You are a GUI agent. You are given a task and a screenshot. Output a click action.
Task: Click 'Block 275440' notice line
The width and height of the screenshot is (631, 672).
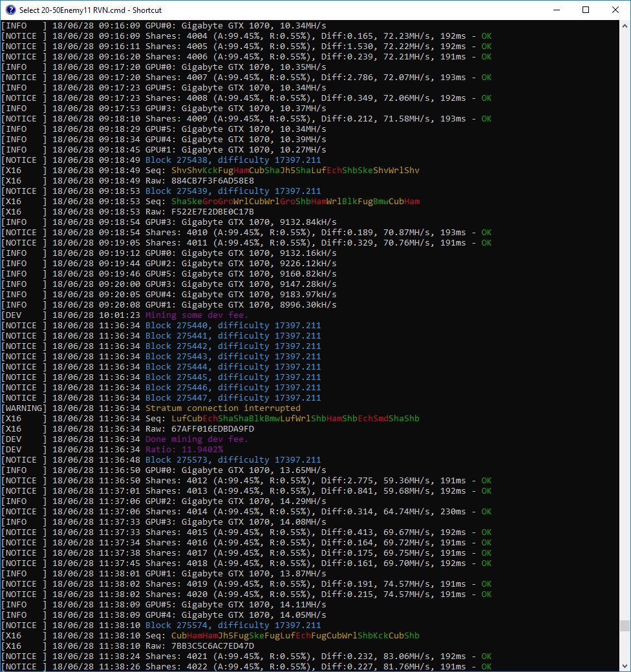click(233, 325)
